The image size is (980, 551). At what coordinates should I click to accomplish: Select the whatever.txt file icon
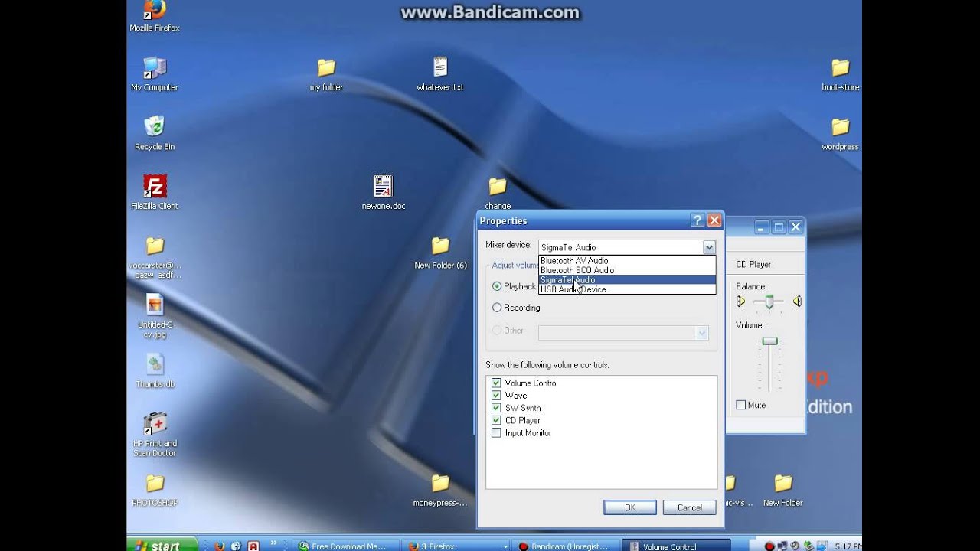pyautogui.click(x=440, y=74)
